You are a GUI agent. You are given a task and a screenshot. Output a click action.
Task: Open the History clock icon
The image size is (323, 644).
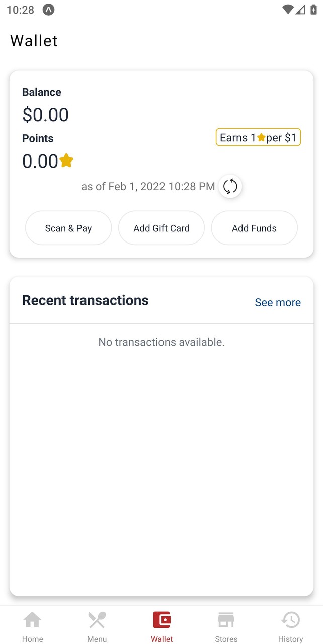click(x=290, y=620)
